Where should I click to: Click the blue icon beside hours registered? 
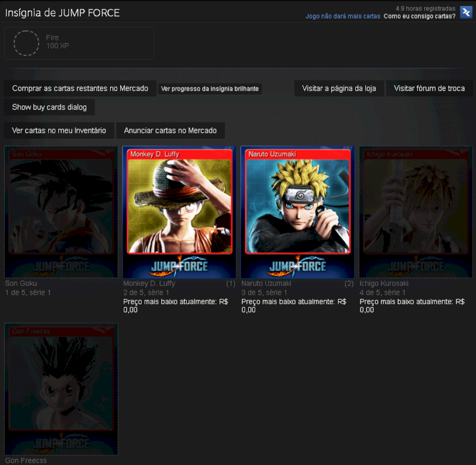466,13
